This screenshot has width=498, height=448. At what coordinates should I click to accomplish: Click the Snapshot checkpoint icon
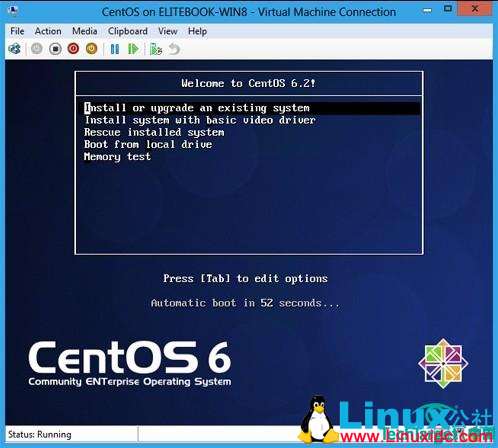point(156,49)
